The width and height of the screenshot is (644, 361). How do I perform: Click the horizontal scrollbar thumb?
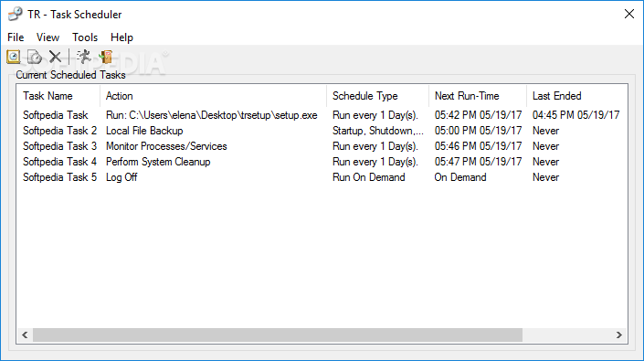(277, 335)
